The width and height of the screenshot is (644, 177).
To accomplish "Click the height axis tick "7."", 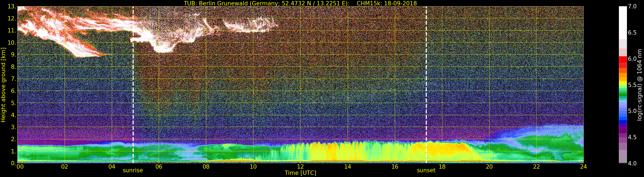I will click(13, 79).
